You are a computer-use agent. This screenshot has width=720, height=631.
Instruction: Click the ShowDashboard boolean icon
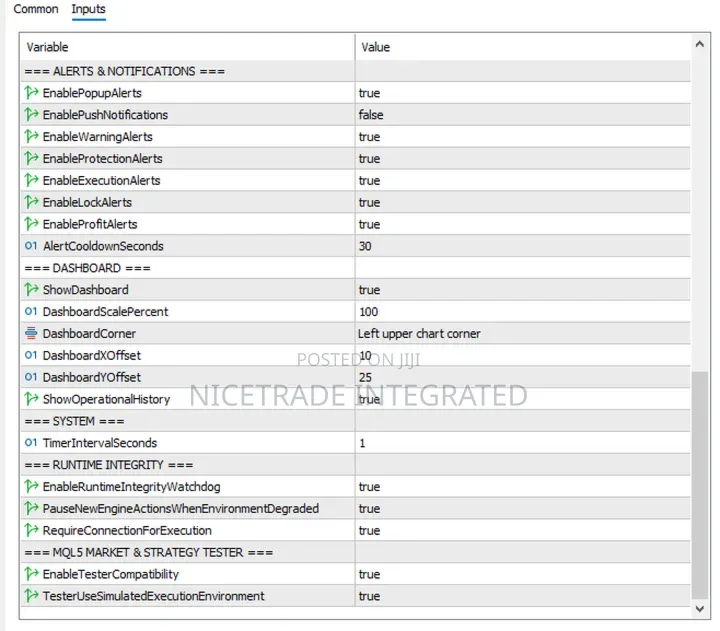tap(31, 290)
